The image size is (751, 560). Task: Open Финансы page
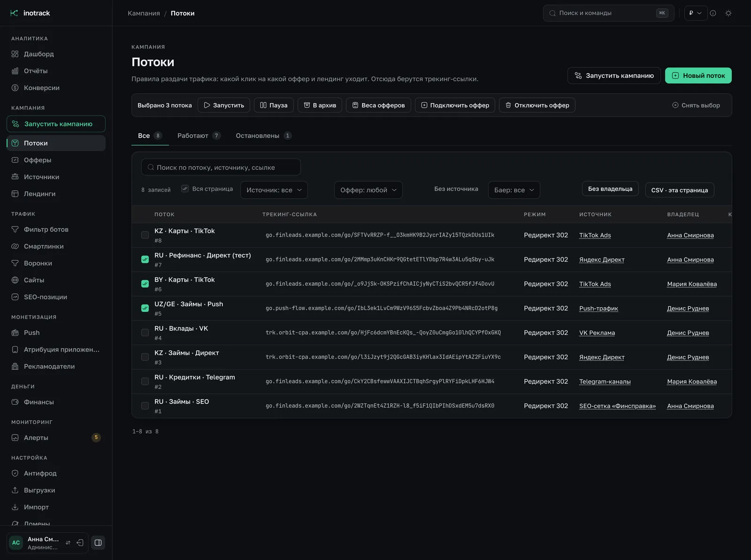(x=56, y=402)
